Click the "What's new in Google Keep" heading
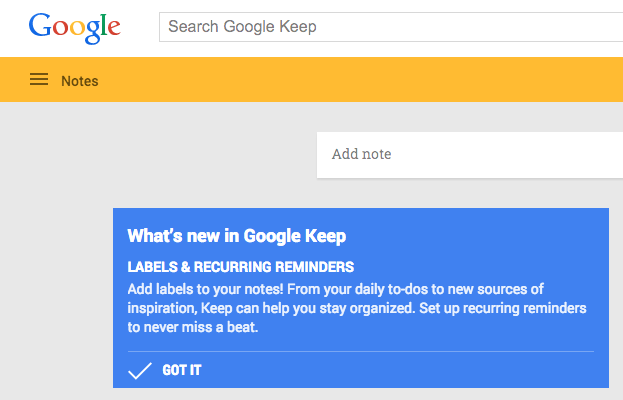Viewport: 623px width, 400px height. coord(236,237)
